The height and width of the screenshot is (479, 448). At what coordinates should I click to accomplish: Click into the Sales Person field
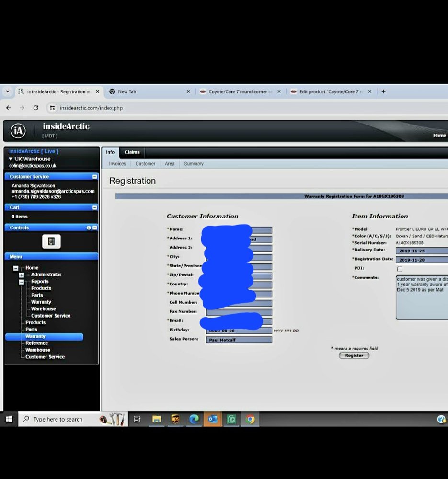239,340
